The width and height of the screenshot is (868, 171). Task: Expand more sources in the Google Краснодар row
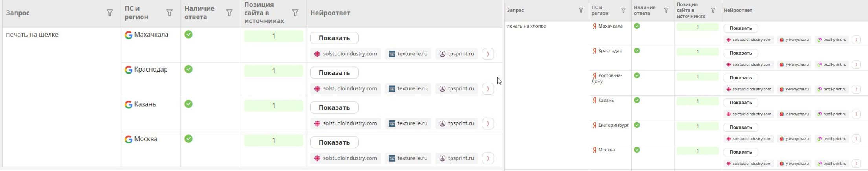click(x=488, y=89)
